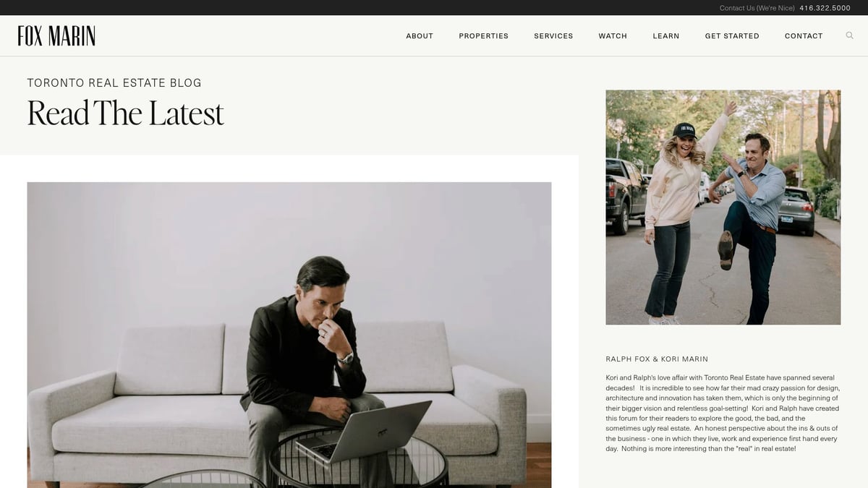Open the Learn navigation item
Viewport: 868px width, 488px height.
point(666,36)
